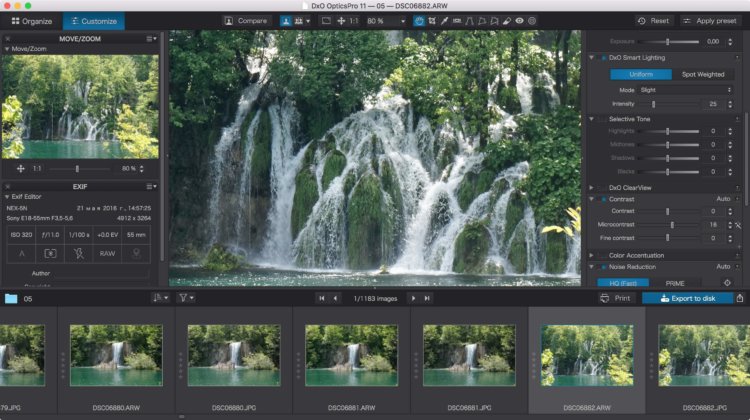The image size is (750, 420).
Task: Toggle the Contrast correction on/off
Action: coord(604,199)
